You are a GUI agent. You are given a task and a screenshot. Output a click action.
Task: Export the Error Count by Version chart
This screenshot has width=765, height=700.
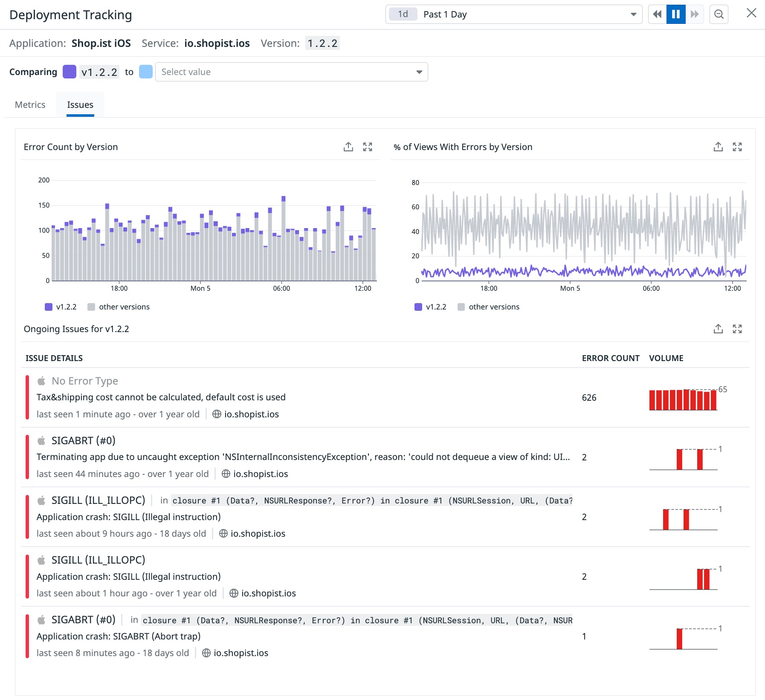[x=348, y=147]
